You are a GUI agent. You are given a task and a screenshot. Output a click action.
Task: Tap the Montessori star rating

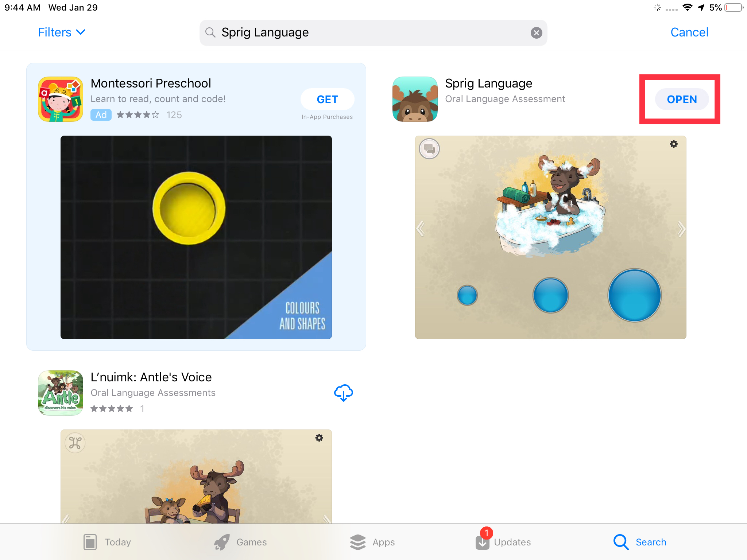pos(138,115)
